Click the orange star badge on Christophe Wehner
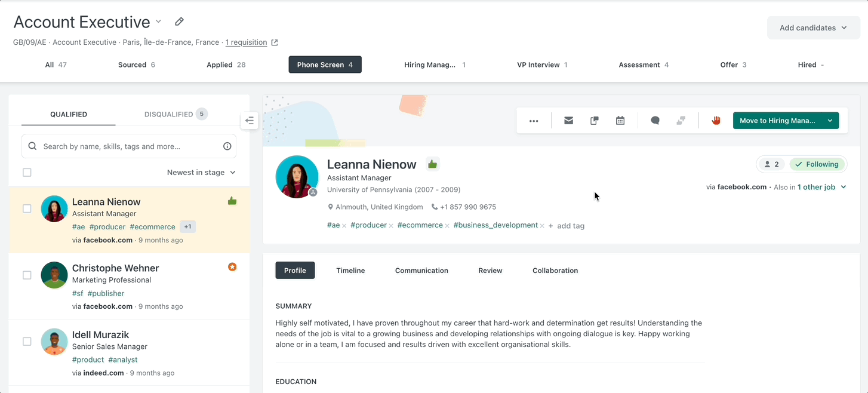Viewport: 868px width, 393px height. pyautogui.click(x=232, y=267)
